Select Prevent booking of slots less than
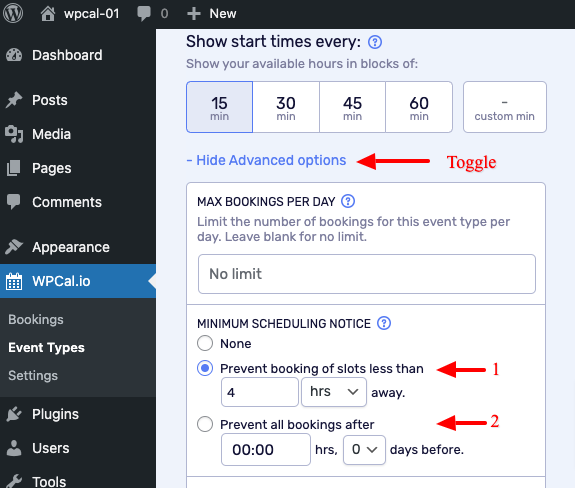 [x=205, y=368]
